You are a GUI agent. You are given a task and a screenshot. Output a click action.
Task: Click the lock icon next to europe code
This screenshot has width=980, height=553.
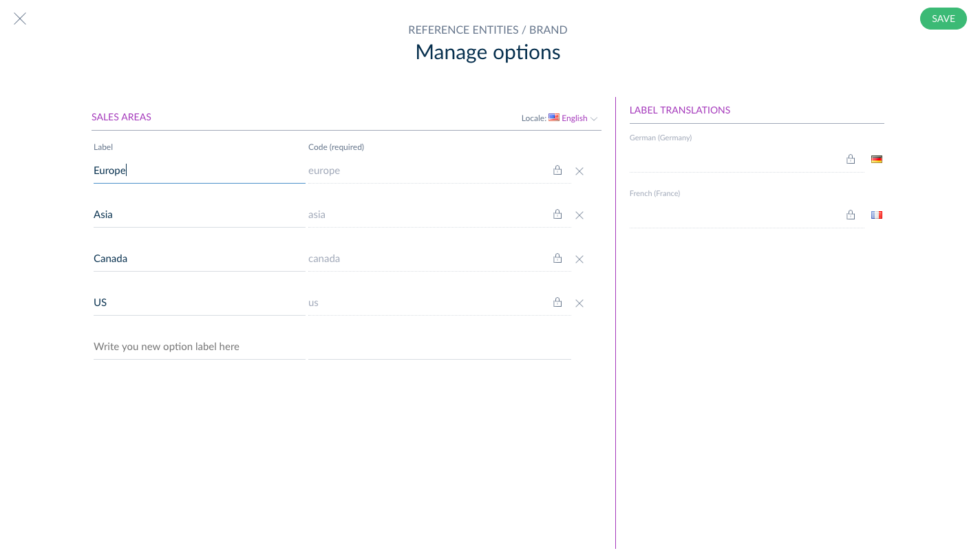[557, 170]
